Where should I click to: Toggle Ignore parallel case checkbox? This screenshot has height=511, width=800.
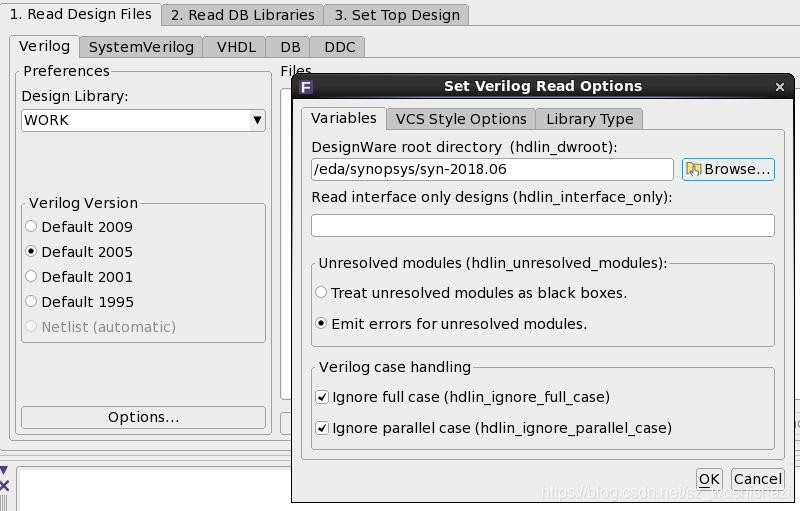(322, 428)
